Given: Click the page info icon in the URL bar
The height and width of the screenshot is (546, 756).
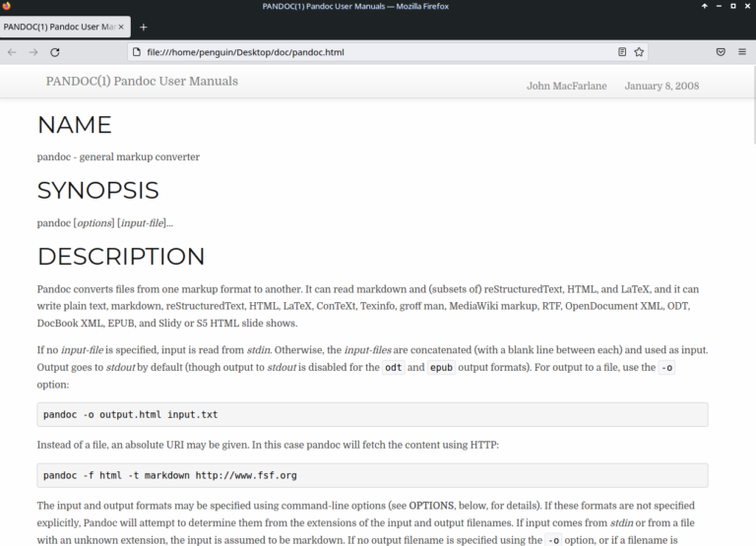Looking at the screenshot, I should pos(137,52).
